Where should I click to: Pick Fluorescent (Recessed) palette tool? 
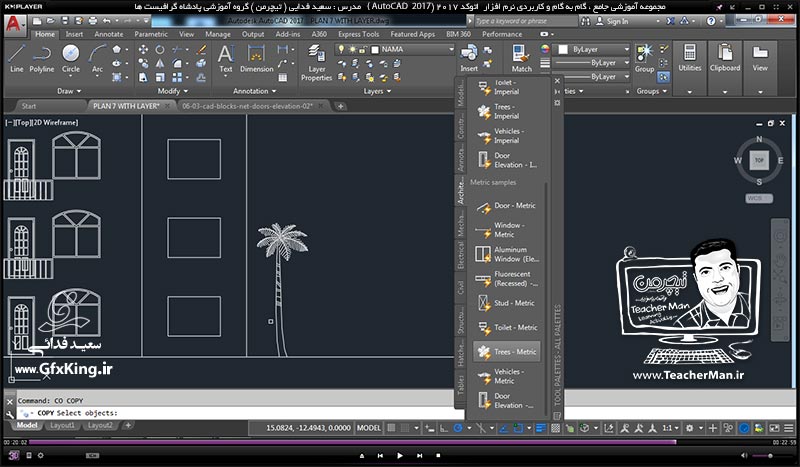506,279
